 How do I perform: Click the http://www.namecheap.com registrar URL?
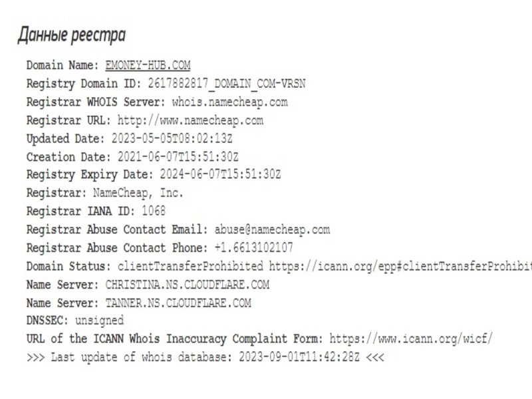[190, 120]
